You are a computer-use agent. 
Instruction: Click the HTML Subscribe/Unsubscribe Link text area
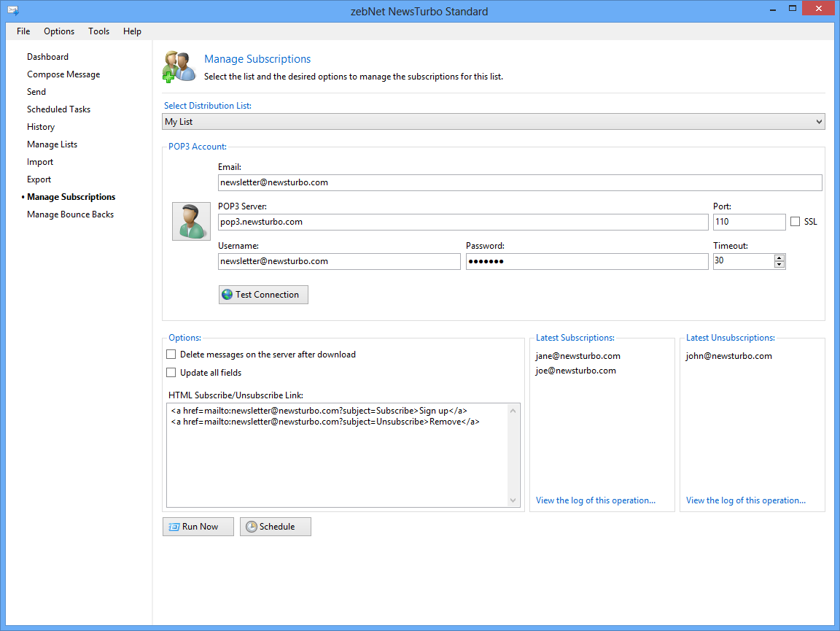pos(337,455)
